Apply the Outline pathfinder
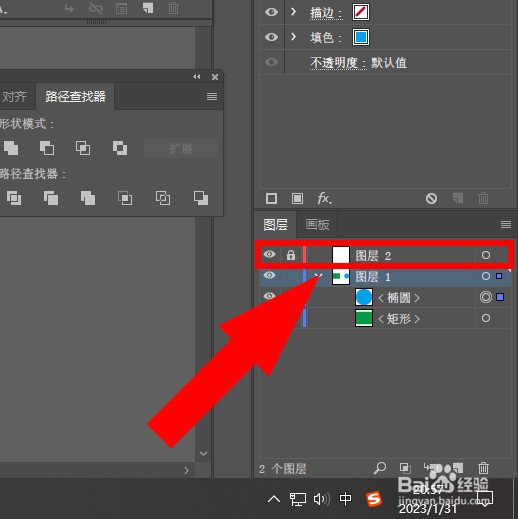 click(163, 198)
